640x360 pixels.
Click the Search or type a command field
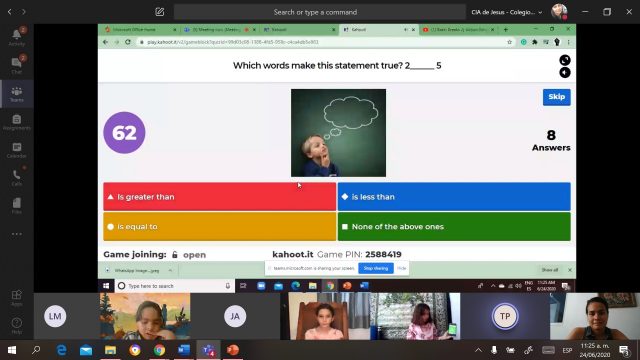pos(320,12)
